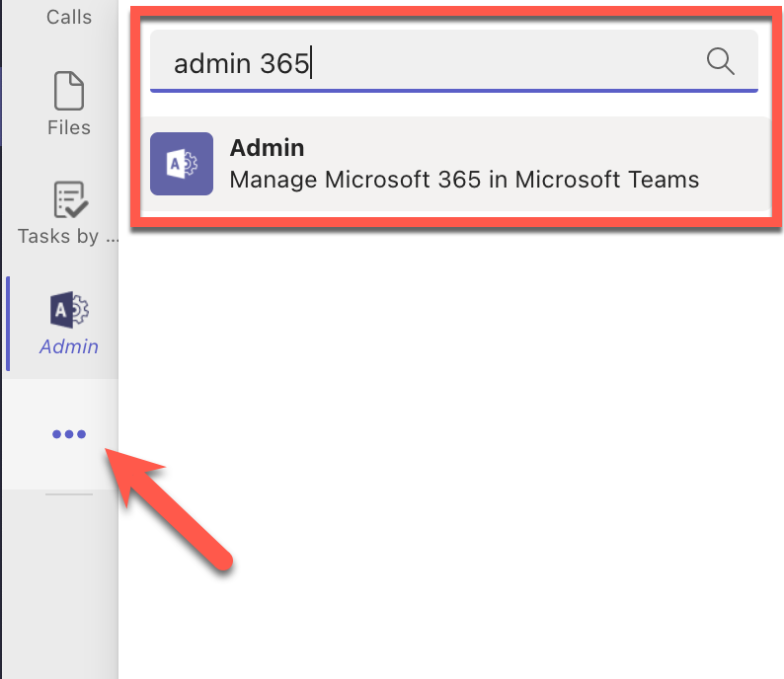Screen dimensions: 784x679
Task: Select the Admin app icon in sidebar
Action: 69,310
